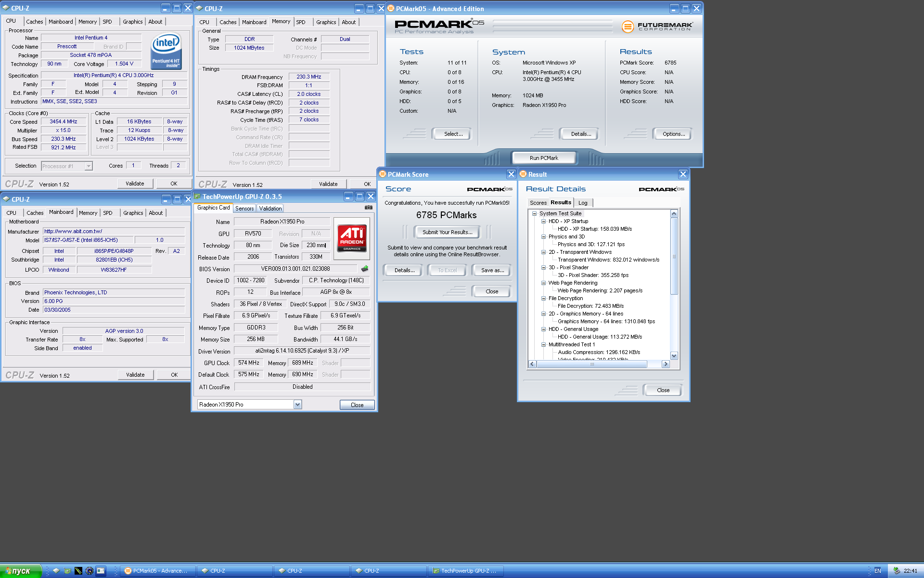Image resolution: width=924 pixels, height=578 pixels.
Task: Collapse the 2D - Transparent Windows node
Action: pyautogui.click(x=543, y=252)
